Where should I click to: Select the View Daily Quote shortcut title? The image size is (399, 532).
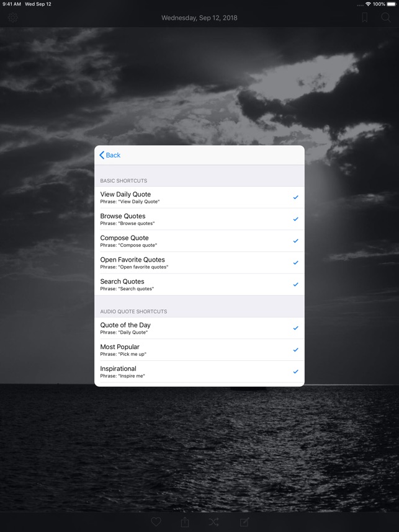[x=125, y=194]
